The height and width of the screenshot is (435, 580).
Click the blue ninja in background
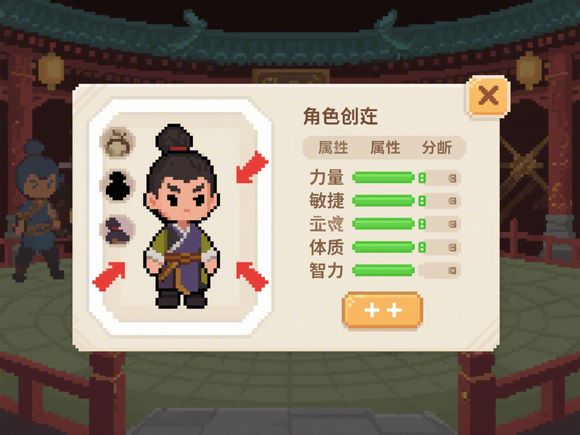click(x=37, y=210)
